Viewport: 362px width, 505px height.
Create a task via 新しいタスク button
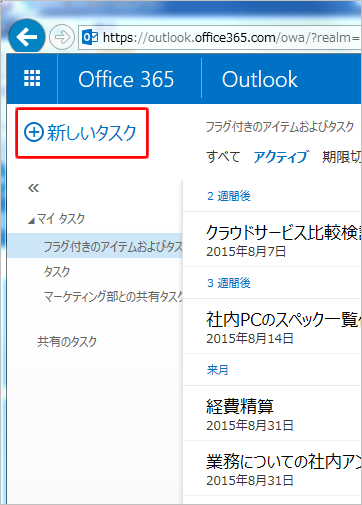pos(82,133)
